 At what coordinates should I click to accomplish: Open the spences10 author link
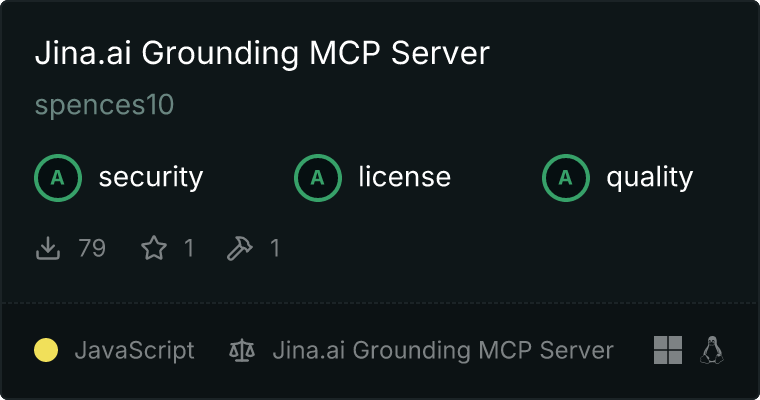(104, 105)
